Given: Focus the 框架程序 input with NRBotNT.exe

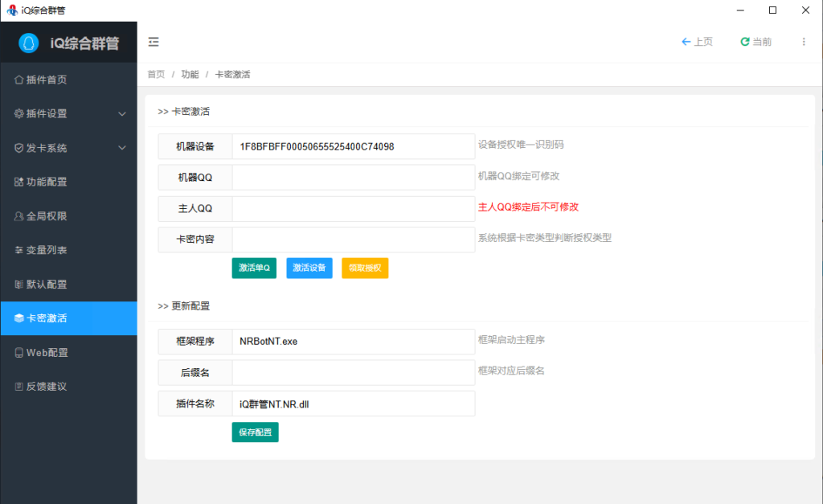Looking at the screenshot, I should [354, 342].
